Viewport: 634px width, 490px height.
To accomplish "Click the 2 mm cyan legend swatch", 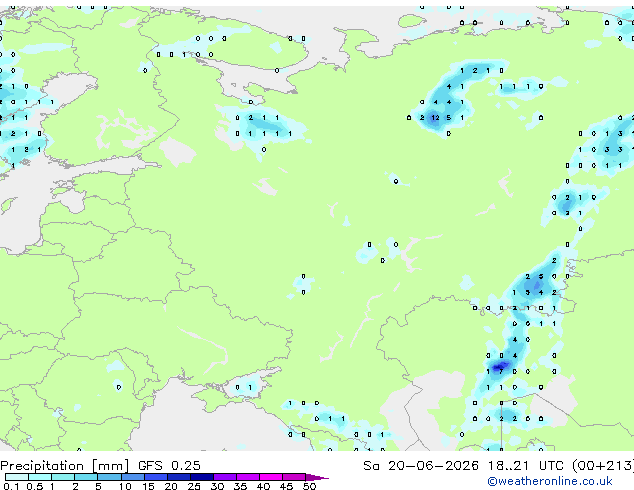I will (x=86, y=477).
